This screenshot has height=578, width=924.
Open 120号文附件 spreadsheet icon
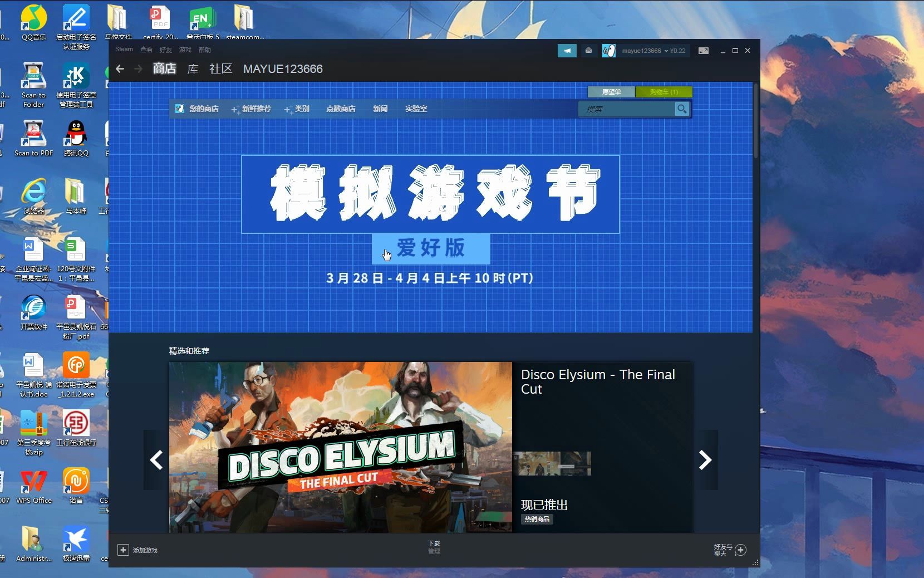tap(76, 258)
